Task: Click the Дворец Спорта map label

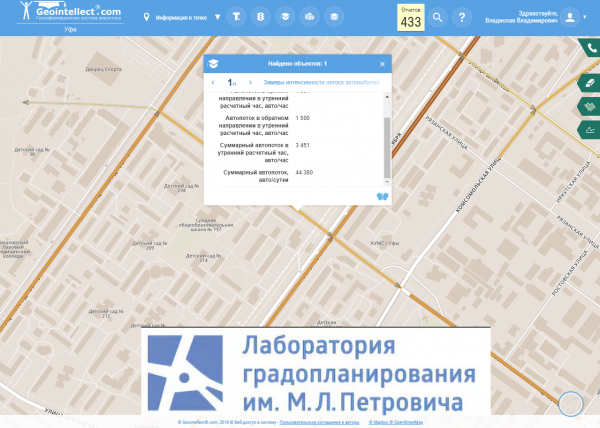Action: [x=103, y=69]
